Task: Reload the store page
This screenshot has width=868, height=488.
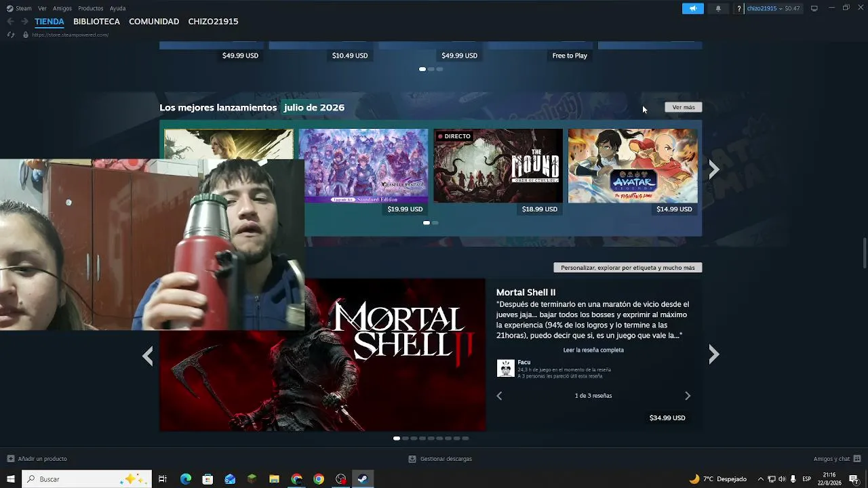Action: coord(10,35)
